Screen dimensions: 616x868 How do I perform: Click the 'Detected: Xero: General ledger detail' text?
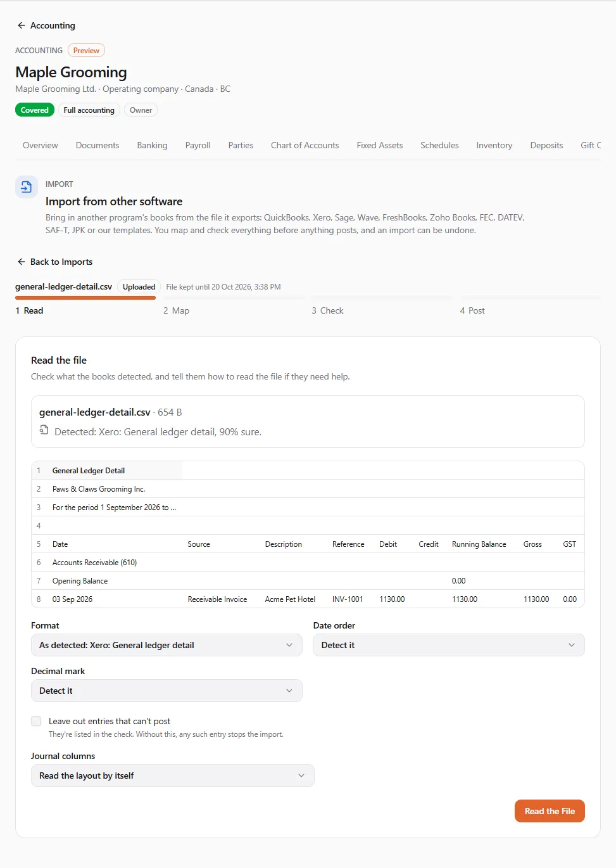pyautogui.click(x=158, y=431)
